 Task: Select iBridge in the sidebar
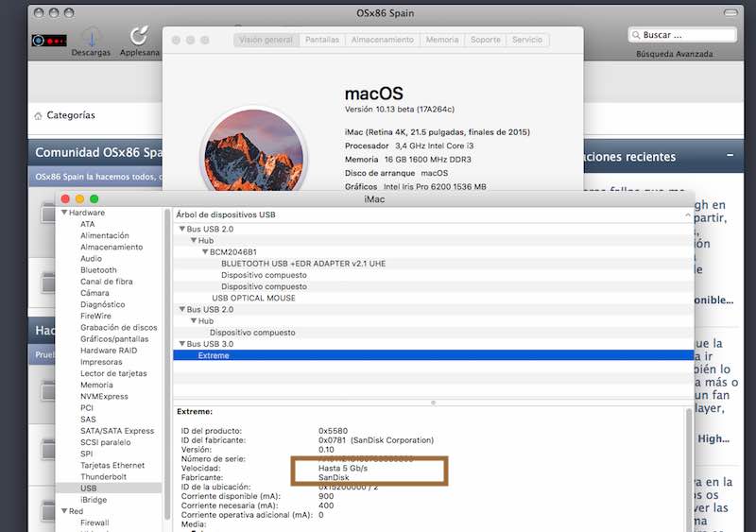(x=94, y=500)
